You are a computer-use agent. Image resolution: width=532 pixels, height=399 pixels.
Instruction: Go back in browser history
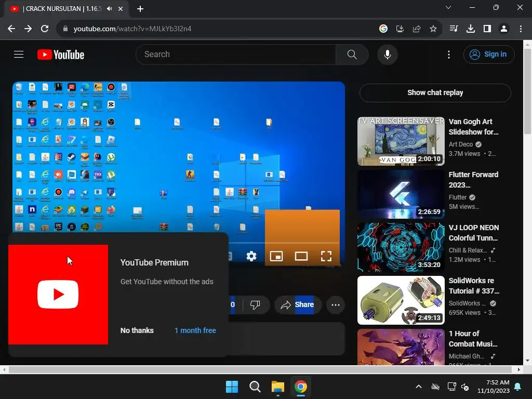(x=11, y=29)
